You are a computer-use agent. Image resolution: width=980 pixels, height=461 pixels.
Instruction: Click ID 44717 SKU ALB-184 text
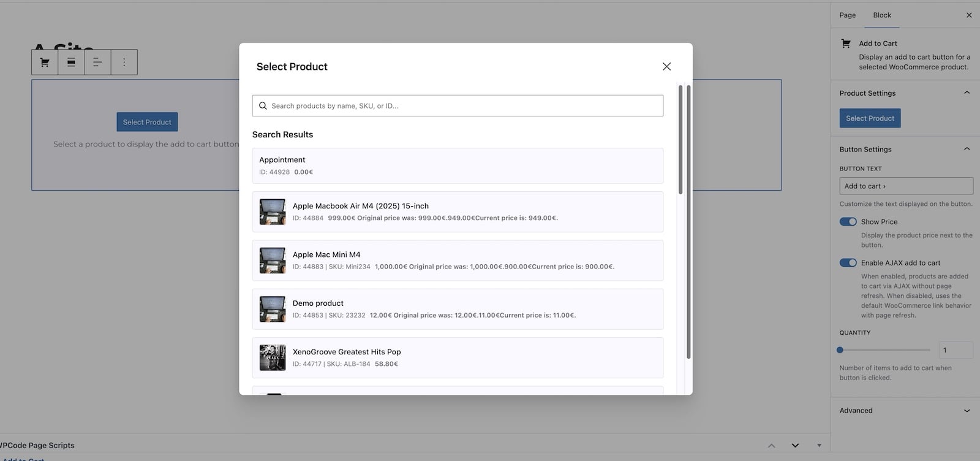click(331, 364)
